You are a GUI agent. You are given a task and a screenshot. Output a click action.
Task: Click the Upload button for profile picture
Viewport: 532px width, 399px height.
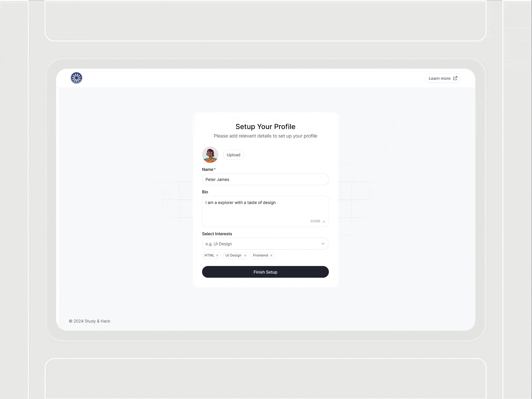(233, 155)
